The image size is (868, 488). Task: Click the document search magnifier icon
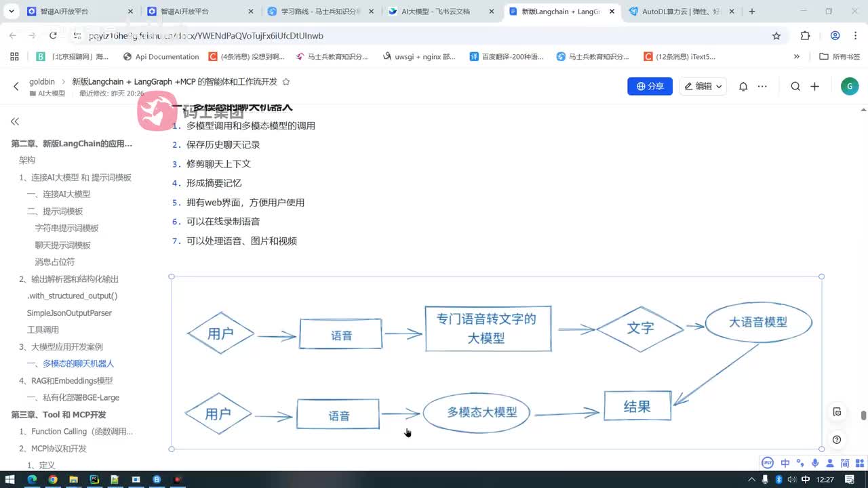795,86
